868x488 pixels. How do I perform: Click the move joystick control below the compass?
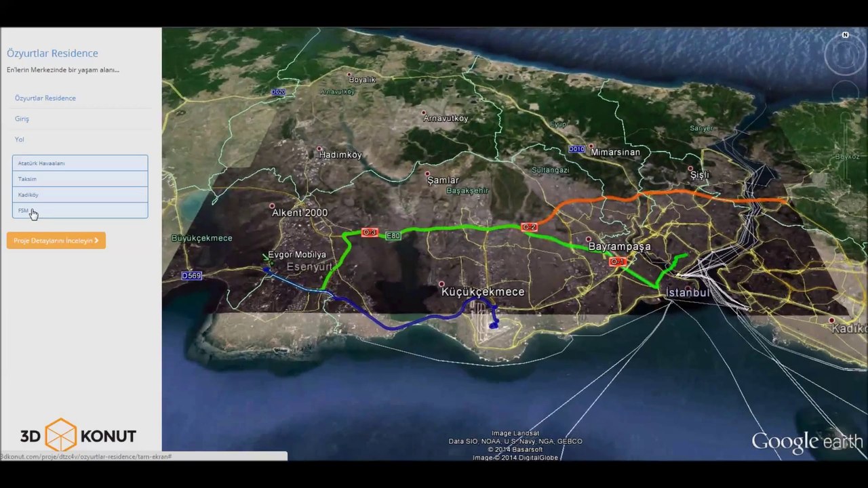click(846, 94)
